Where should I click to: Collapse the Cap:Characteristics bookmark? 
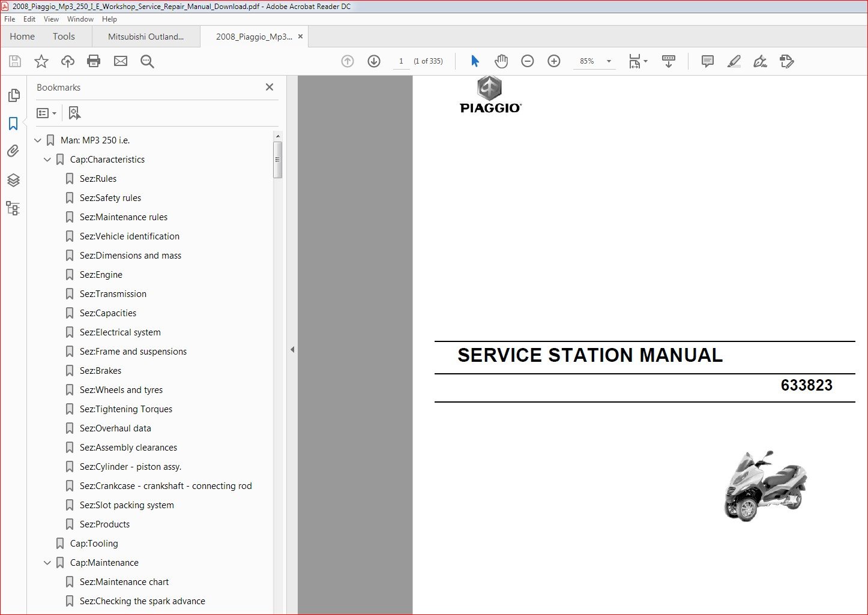[x=47, y=160]
